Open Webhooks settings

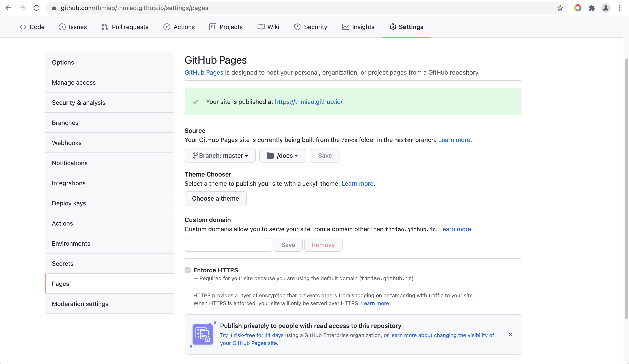[109, 143]
